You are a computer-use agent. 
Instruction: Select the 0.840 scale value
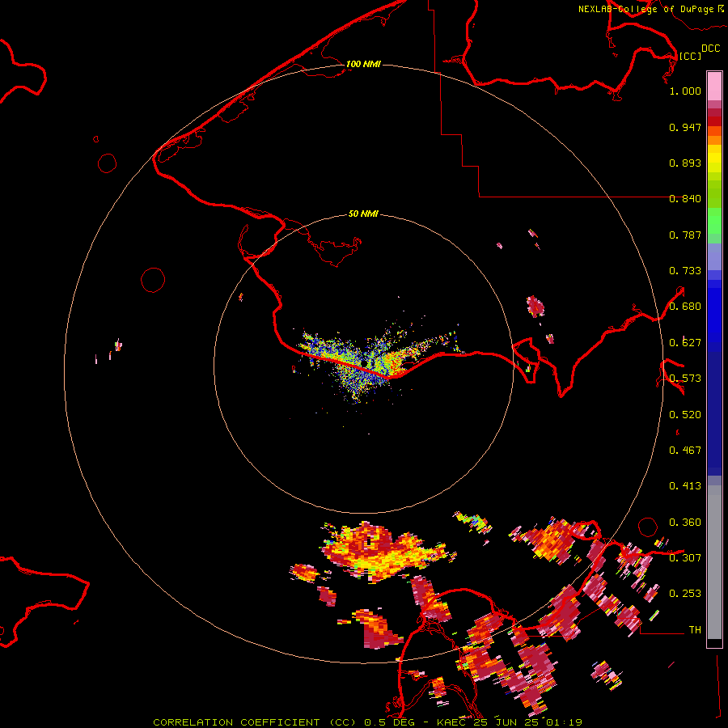tap(685, 199)
